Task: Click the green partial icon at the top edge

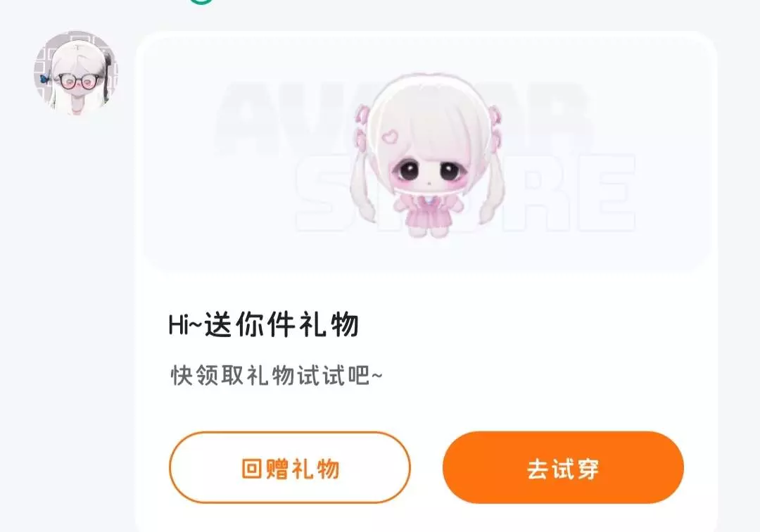Action: click(201, 2)
